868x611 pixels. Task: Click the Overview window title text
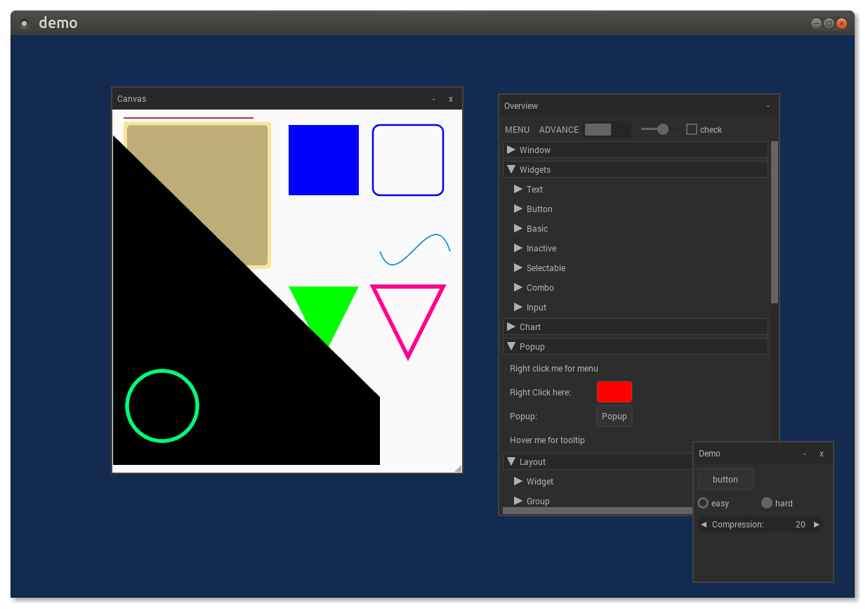coord(521,106)
